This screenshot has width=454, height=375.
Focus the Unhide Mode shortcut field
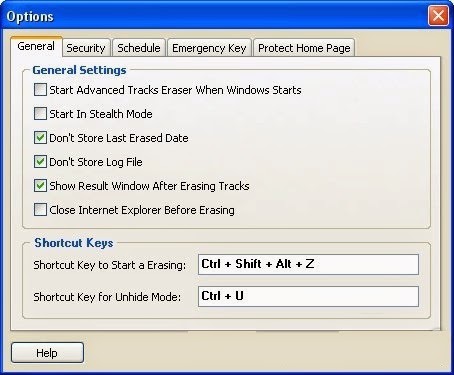pyautogui.click(x=308, y=296)
